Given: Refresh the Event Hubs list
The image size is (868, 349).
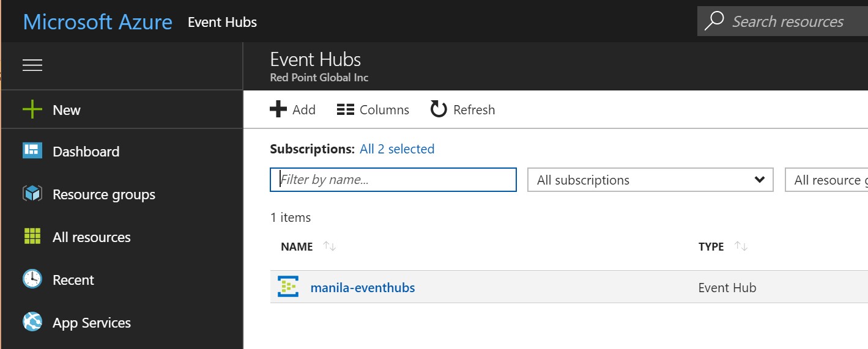Looking at the screenshot, I should (463, 110).
